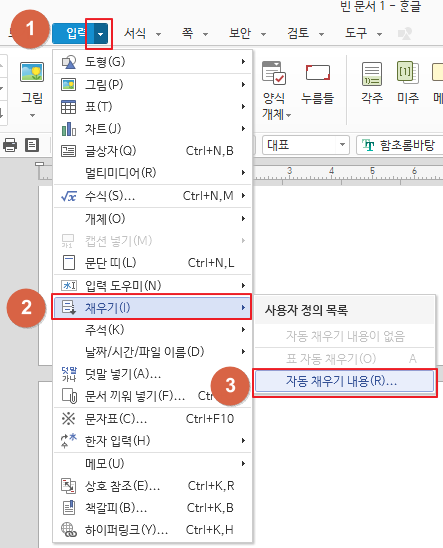Select 문단 띠(L) menu item
The width and height of the screenshot is (443, 548).
click(x=153, y=262)
